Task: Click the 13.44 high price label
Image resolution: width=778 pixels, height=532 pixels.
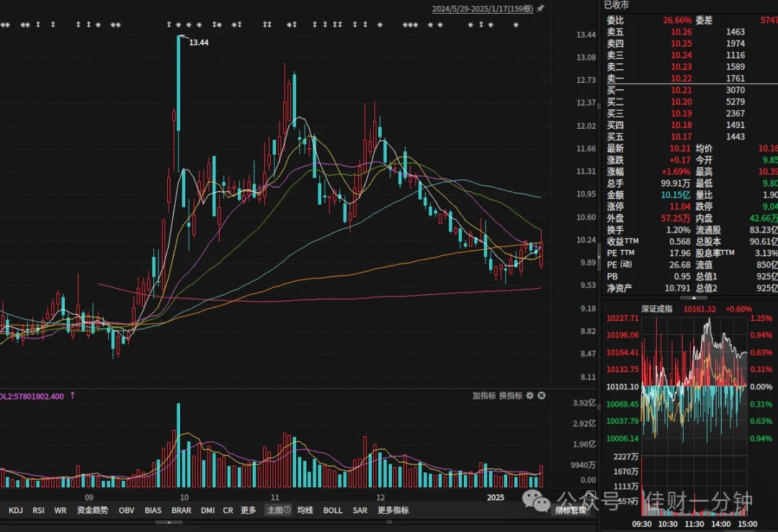Action: tap(199, 42)
